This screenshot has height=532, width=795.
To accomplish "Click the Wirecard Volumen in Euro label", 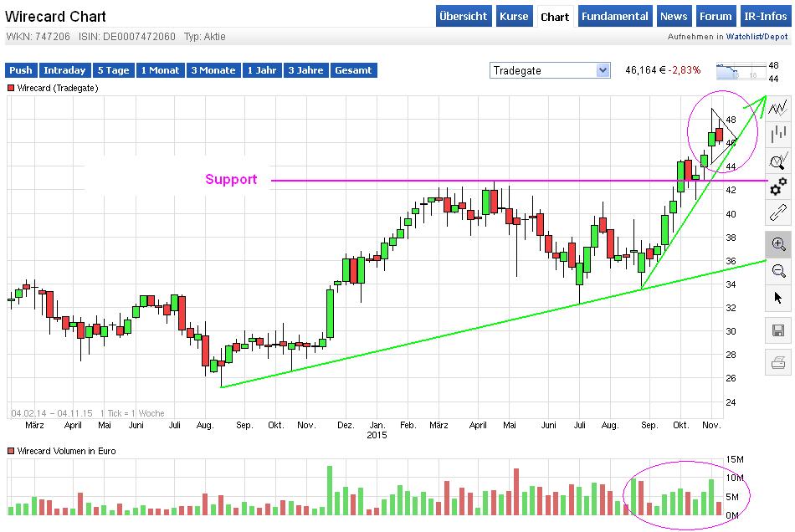I will pyautogui.click(x=66, y=451).
